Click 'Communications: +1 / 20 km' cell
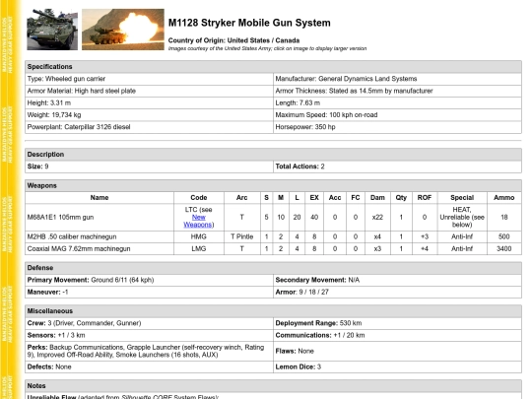The width and height of the screenshot is (532, 399). click(397, 335)
